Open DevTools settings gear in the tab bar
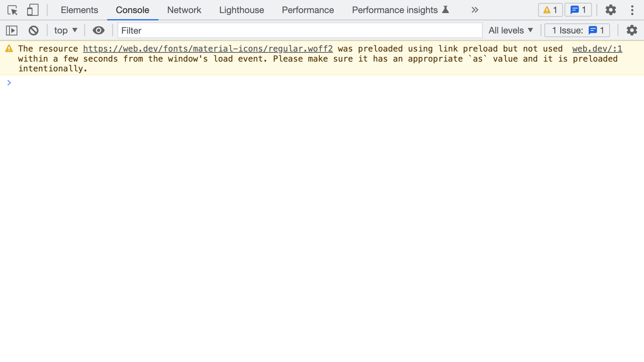This screenshot has height=362, width=644. (610, 10)
